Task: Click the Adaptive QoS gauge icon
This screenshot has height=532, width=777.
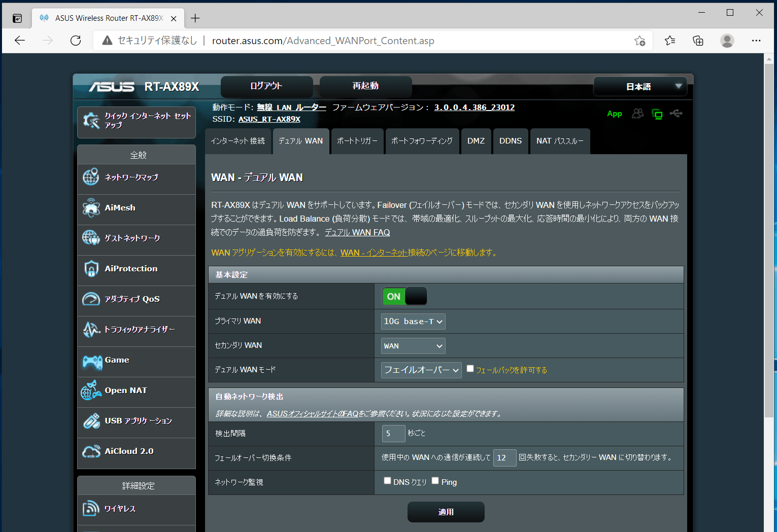Action: click(91, 299)
